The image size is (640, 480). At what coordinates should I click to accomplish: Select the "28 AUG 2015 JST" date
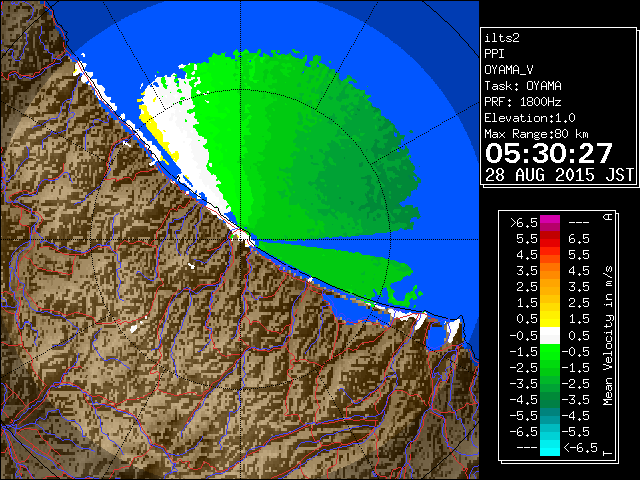(559, 175)
